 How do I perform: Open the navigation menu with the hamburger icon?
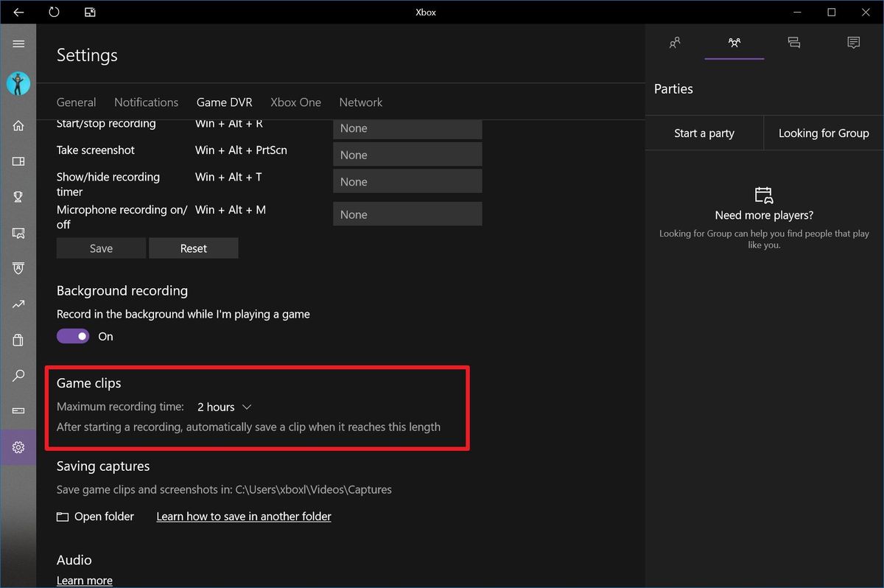point(18,43)
